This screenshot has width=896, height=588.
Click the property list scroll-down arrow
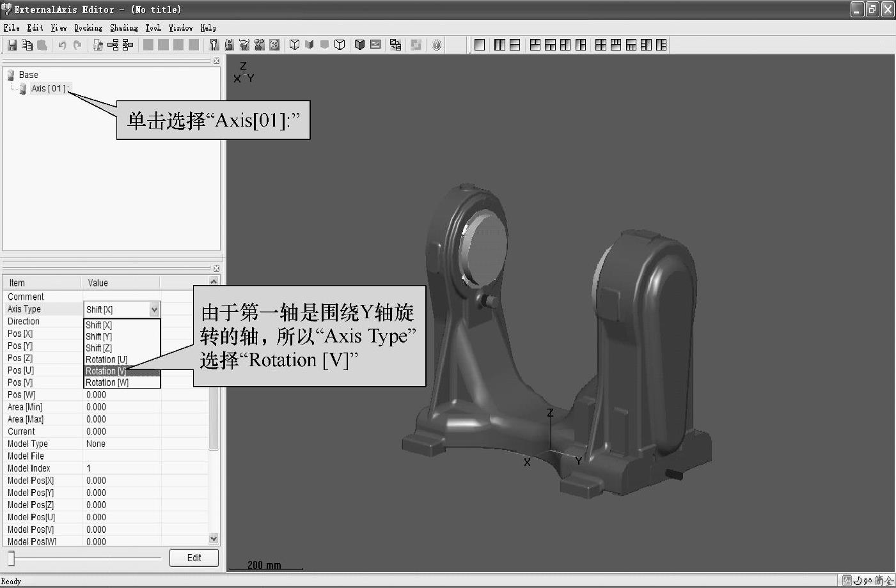pos(214,539)
